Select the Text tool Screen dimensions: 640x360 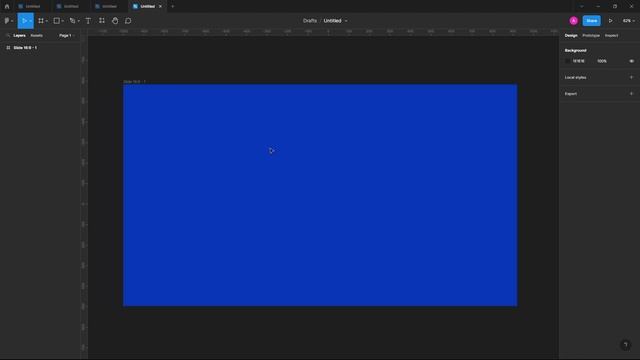click(88, 21)
